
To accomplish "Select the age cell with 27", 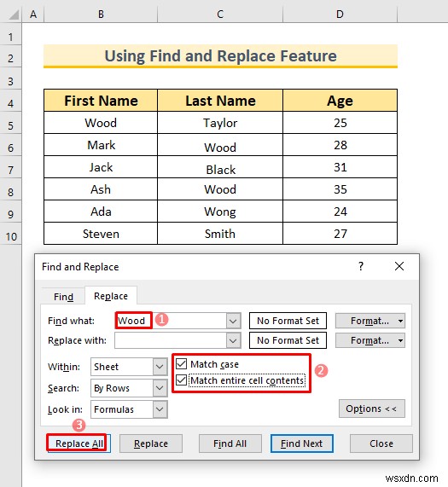I will click(340, 234).
